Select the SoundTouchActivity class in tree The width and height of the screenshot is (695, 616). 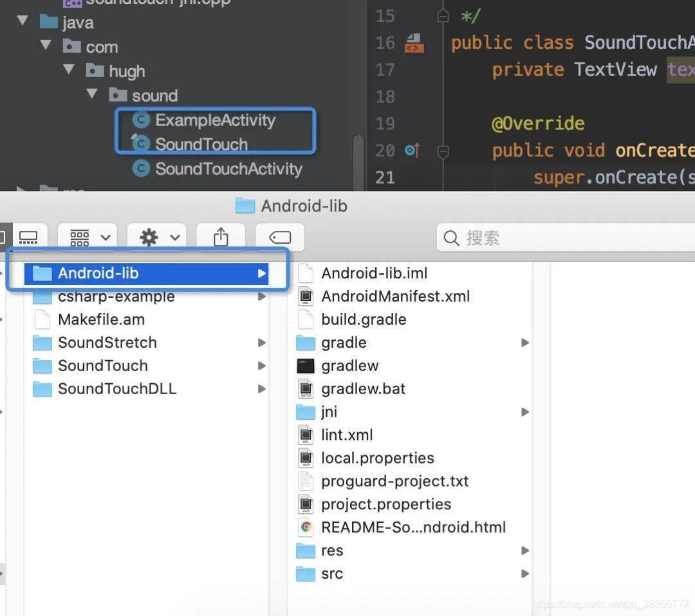coord(228,169)
